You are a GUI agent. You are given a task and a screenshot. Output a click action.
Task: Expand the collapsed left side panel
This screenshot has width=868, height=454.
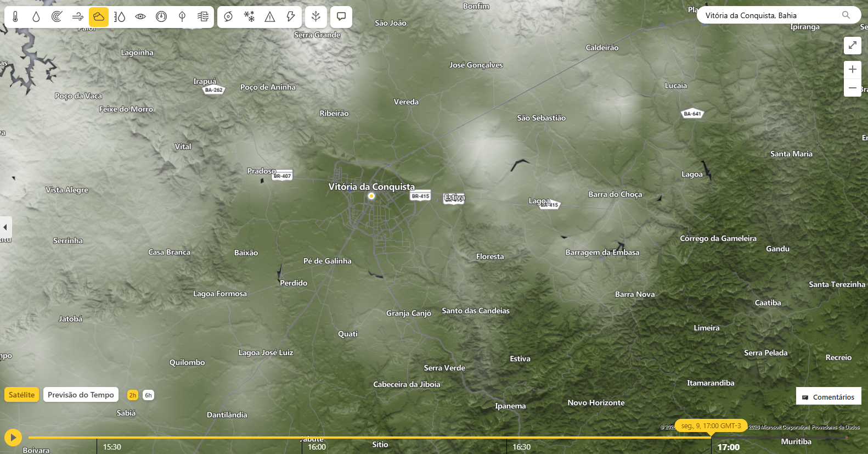pyautogui.click(x=5, y=227)
